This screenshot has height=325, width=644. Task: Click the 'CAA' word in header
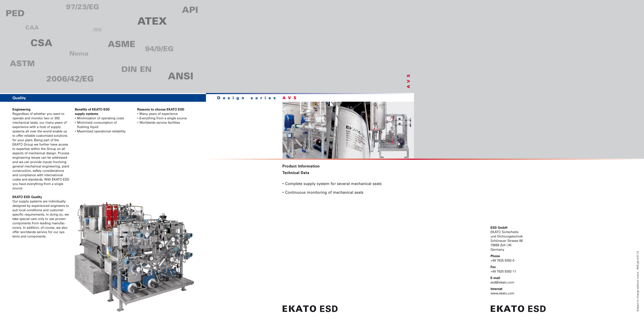tap(32, 27)
